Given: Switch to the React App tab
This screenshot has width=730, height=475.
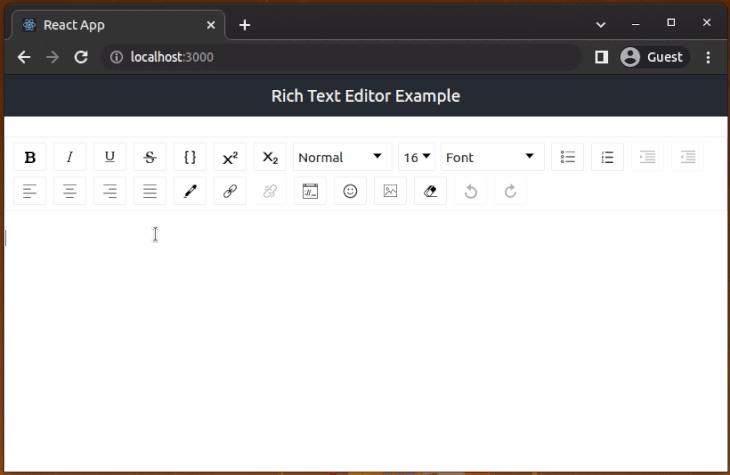Looking at the screenshot, I should 117,25.
